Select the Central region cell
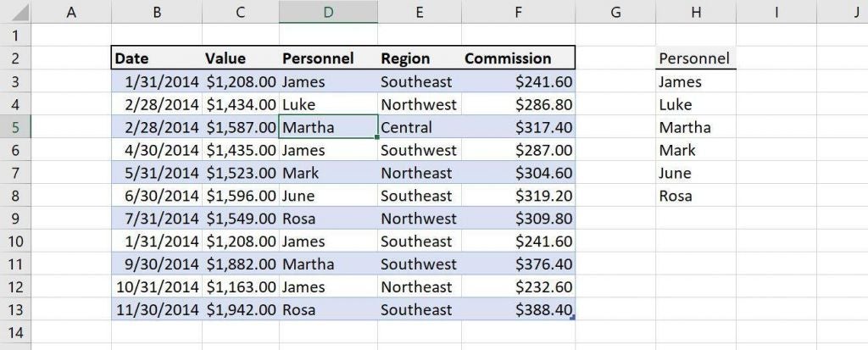 point(420,127)
